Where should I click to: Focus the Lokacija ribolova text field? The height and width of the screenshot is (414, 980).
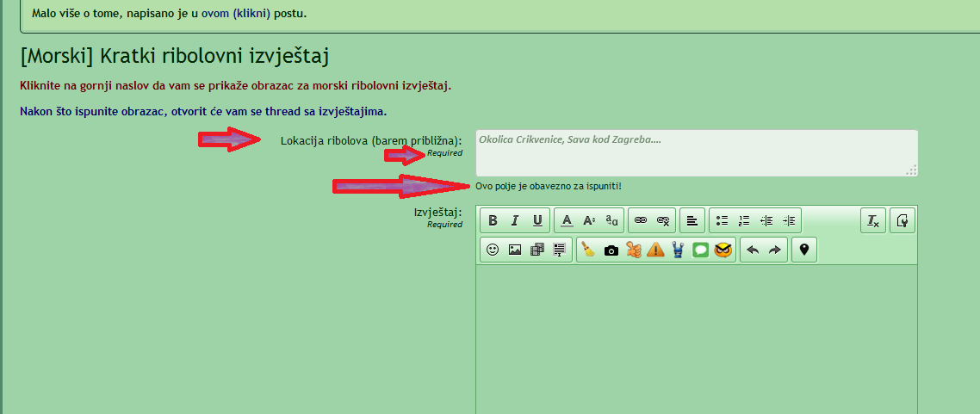697,153
